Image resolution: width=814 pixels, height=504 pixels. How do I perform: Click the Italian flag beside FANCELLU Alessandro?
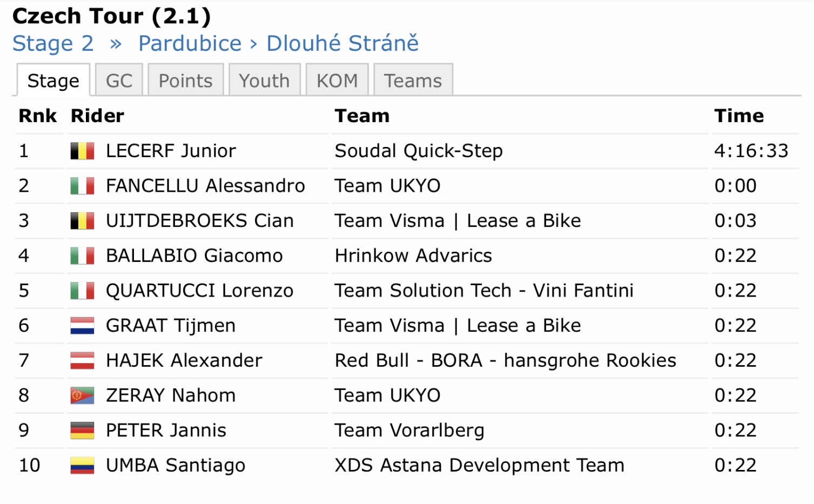tap(82, 186)
